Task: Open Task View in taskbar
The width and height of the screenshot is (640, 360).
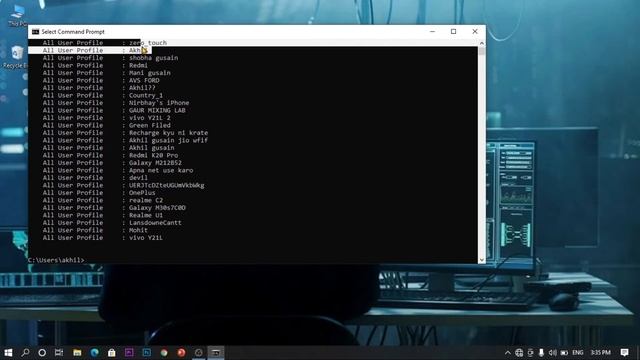Action: click(x=59, y=352)
